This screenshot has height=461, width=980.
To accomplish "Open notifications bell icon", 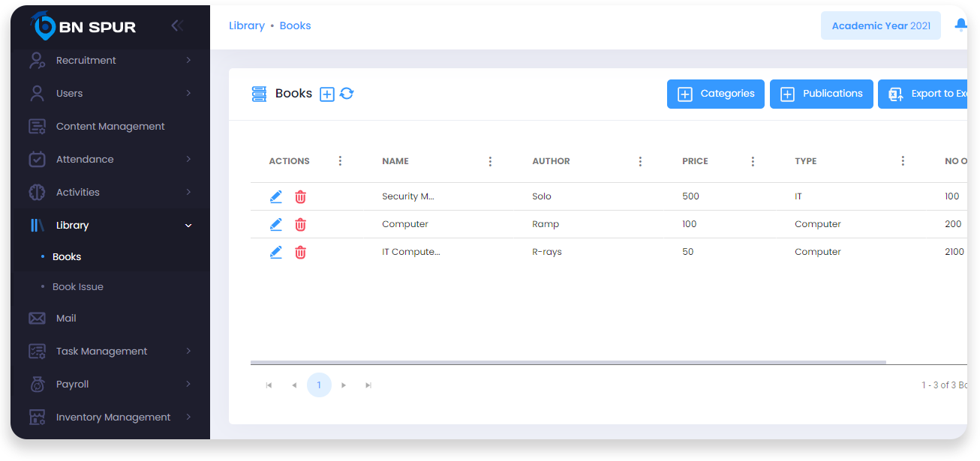I will point(960,25).
